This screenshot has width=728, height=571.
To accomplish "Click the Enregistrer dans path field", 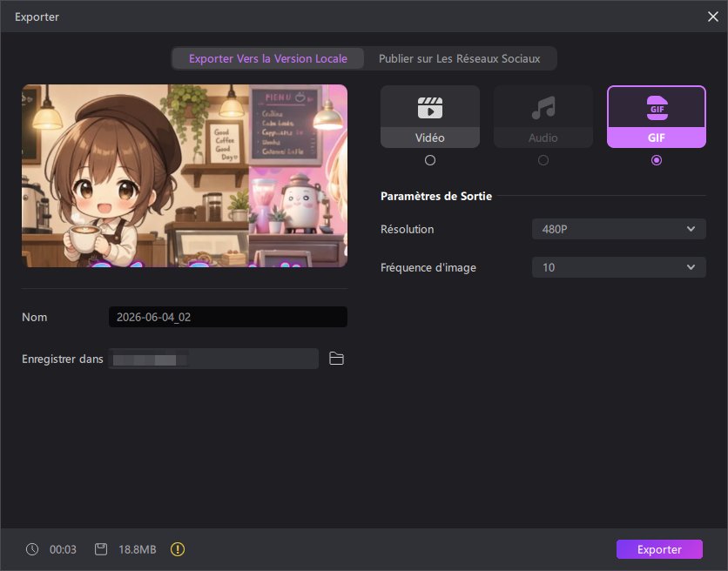I will coord(213,359).
